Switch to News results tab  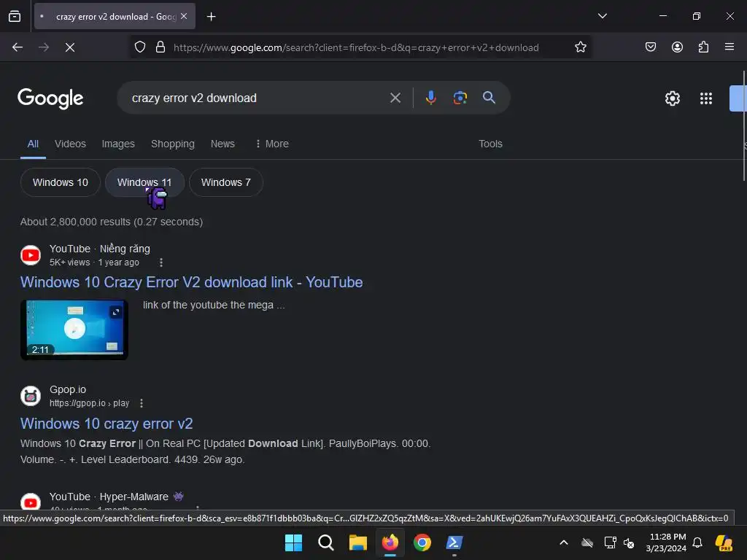222,144
